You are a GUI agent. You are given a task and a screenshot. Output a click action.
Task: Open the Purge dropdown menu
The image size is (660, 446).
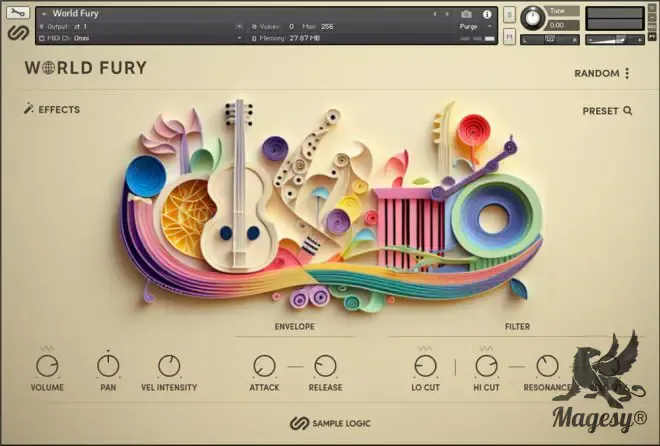coord(476,27)
